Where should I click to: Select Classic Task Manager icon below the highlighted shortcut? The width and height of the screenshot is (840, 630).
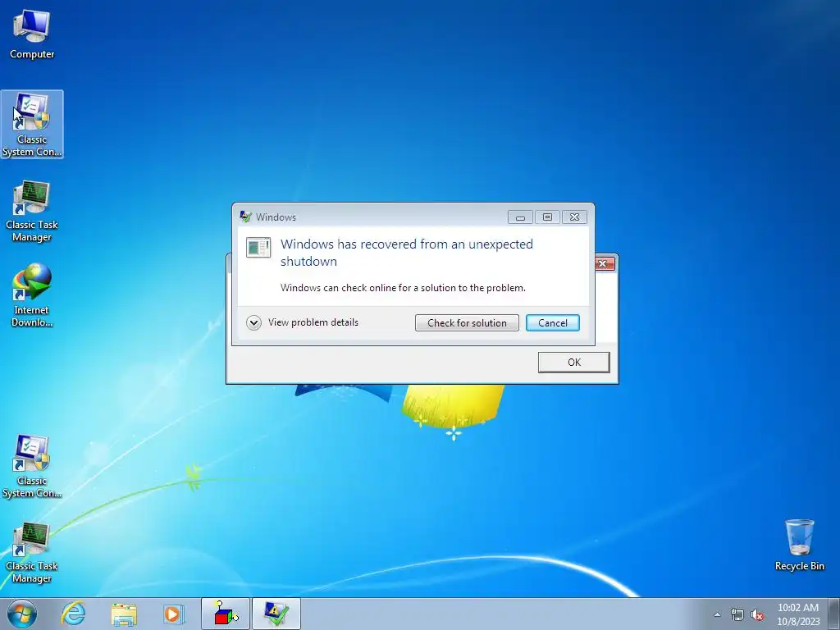pyautogui.click(x=32, y=211)
